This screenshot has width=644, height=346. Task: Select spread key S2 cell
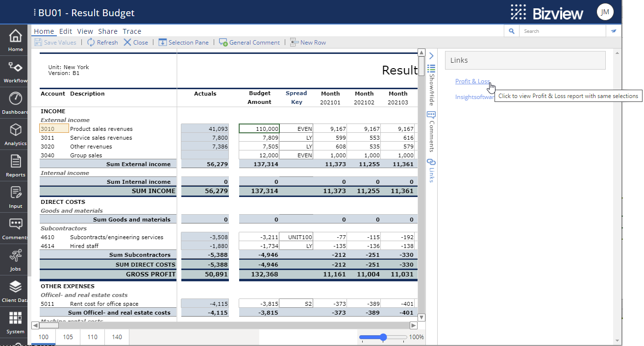pyautogui.click(x=297, y=304)
